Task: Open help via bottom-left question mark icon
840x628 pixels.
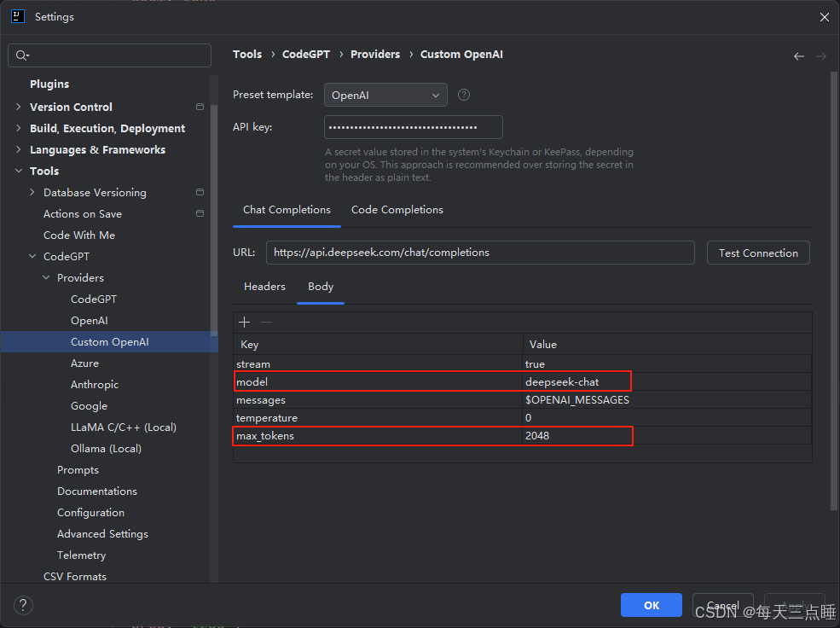Action: 23,606
